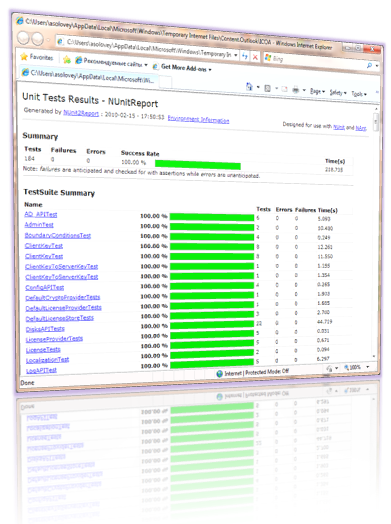Open the Page menu dropdown
391x524 pixels.
317,91
